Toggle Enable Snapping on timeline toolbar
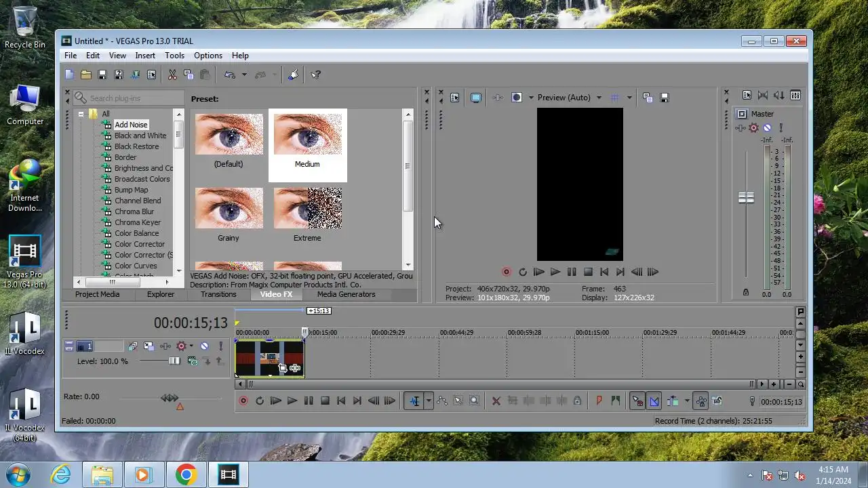Screen dimensions: 868x488 (x=637, y=401)
